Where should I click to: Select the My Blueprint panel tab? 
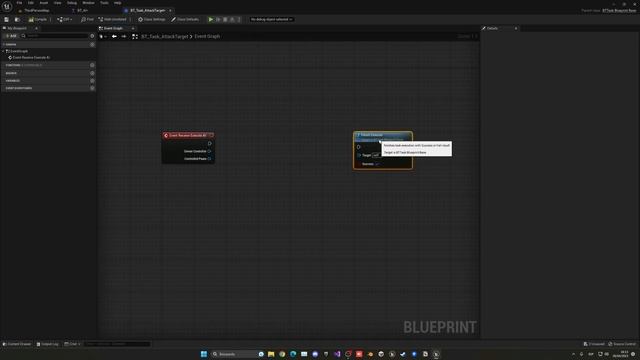[x=17, y=28]
